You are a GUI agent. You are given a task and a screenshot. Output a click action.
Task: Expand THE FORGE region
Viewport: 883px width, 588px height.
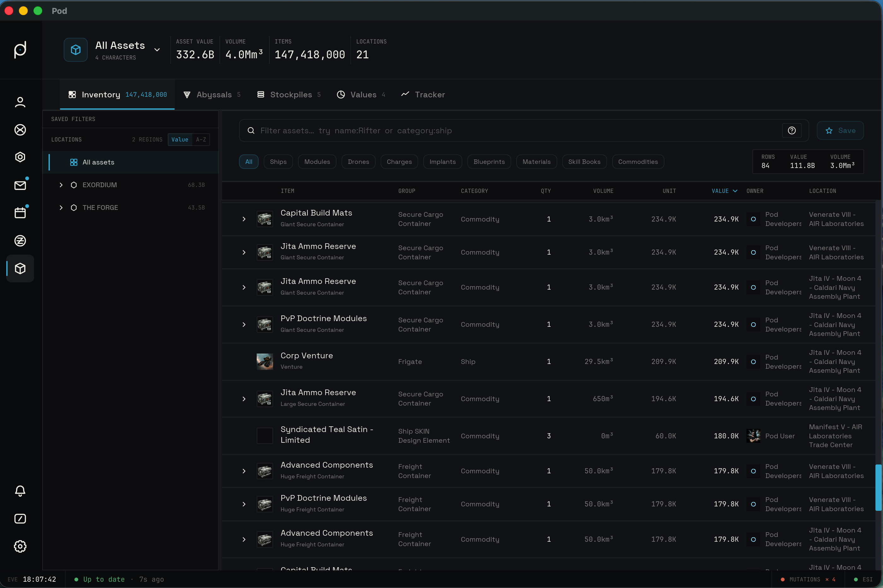pyautogui.click(x=61, y=208)
